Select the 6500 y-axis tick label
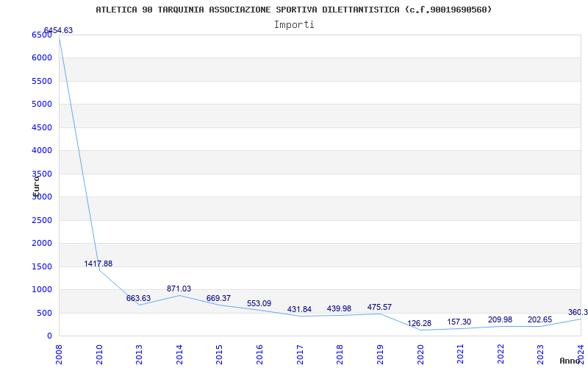588x368 pixels. tap(41, 35)
